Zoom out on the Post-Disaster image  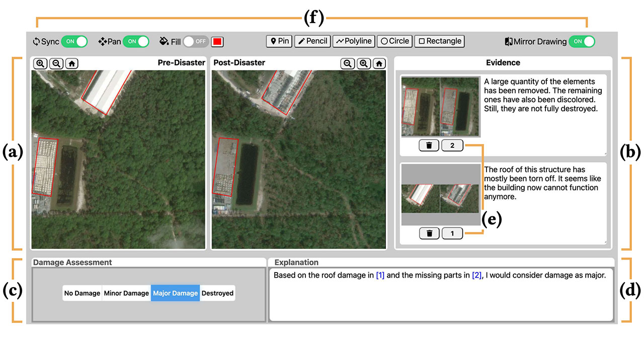point(348,63)
